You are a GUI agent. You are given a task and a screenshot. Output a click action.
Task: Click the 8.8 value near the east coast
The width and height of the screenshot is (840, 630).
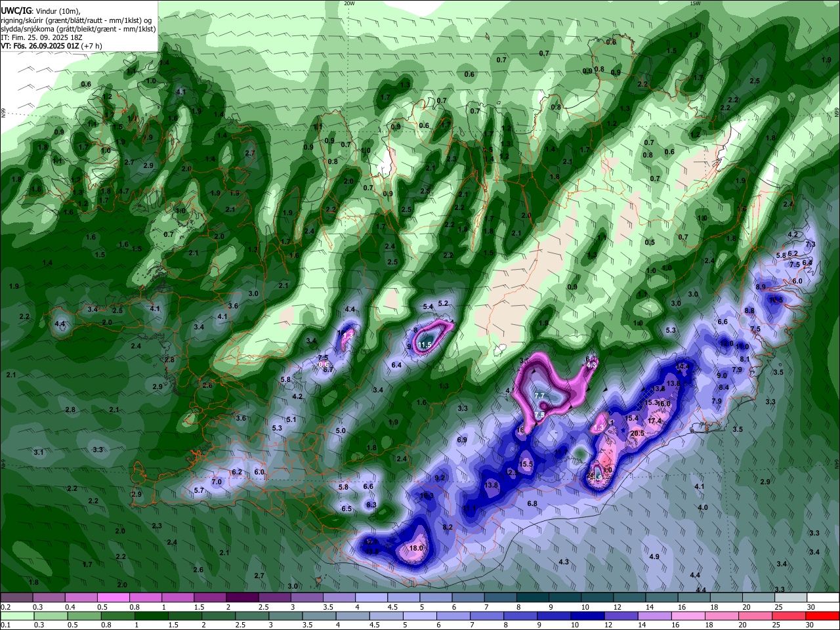point(749,310)
